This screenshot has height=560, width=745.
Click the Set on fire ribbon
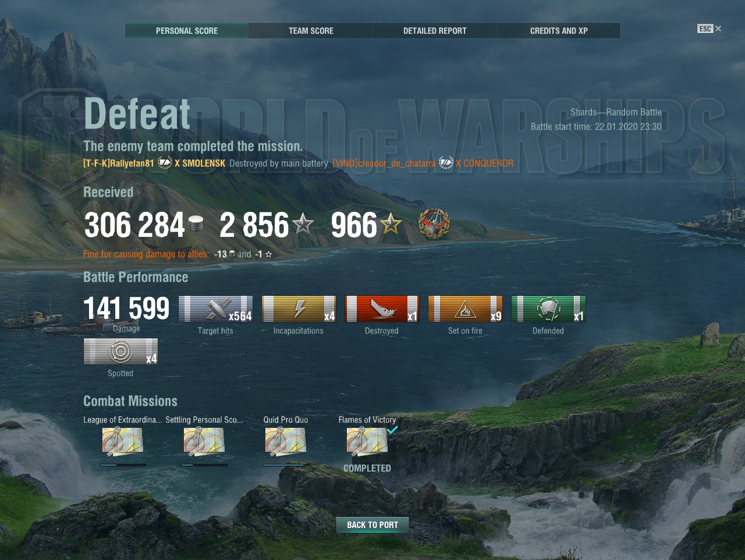465,309
